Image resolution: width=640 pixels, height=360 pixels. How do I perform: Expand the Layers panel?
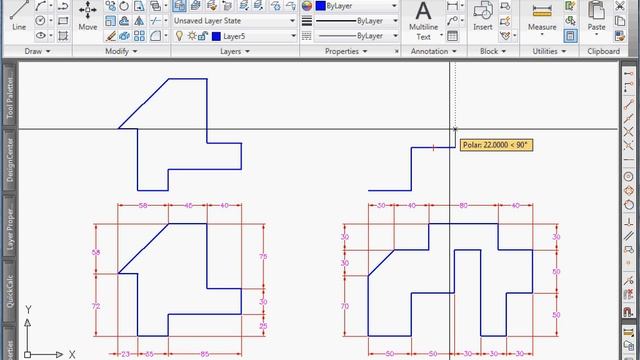click(235, 51)
